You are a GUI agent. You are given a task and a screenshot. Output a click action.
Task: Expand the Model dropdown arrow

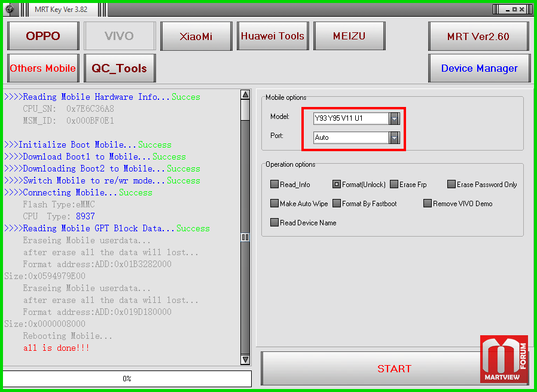point(394,119)
